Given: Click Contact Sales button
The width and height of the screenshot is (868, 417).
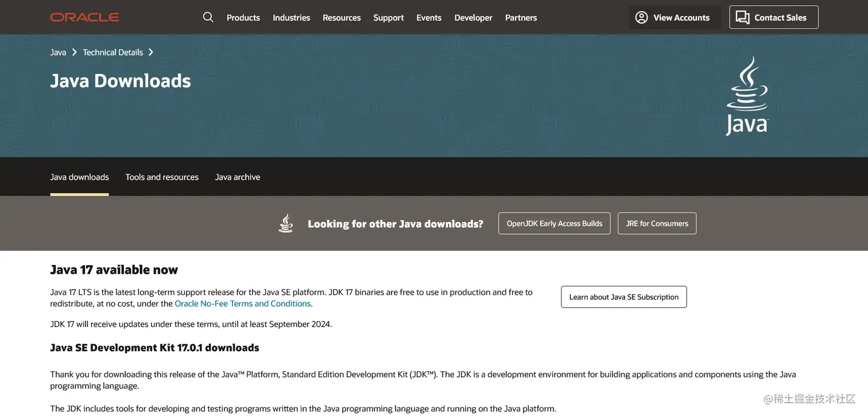Looking at the screenshot, I should 774,17.
